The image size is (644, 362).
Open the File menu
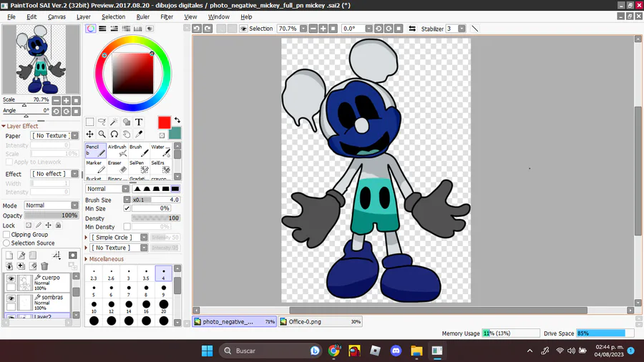[x=11, y=17]
